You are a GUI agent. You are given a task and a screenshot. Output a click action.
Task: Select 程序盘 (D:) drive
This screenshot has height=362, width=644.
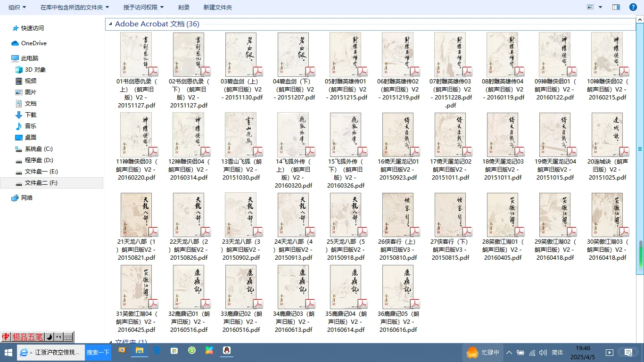tap(34, 160)
